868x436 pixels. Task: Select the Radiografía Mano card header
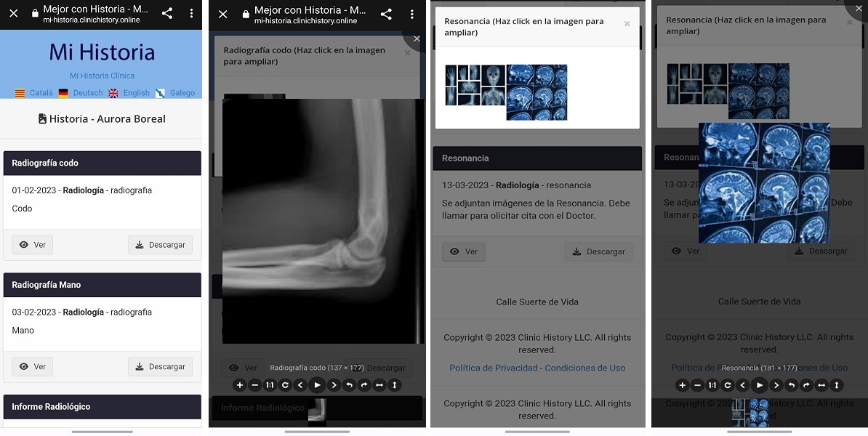[102, 285]
